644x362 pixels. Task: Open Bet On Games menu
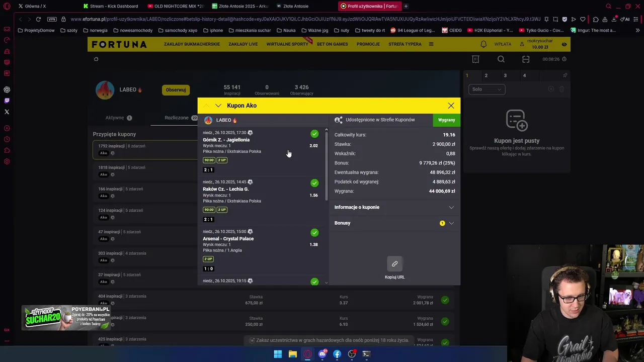point(332,44)
